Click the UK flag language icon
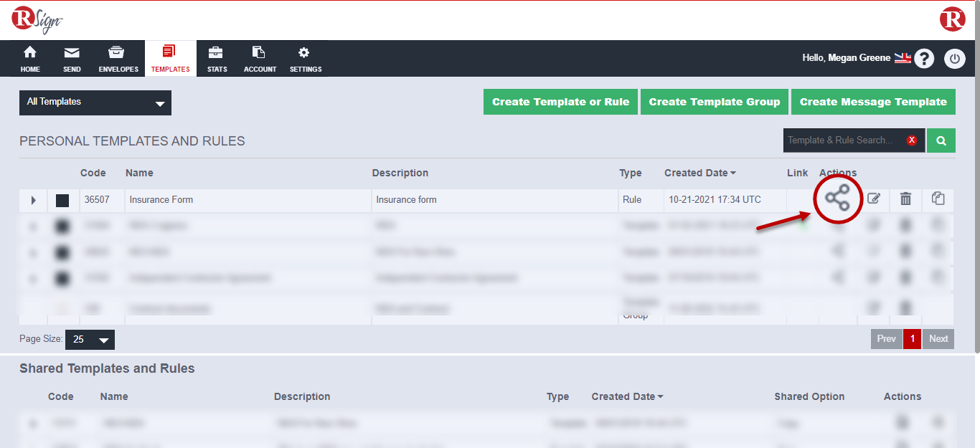Screen dimensions: 980x448 pyautogui.click(x=902, y=58)
